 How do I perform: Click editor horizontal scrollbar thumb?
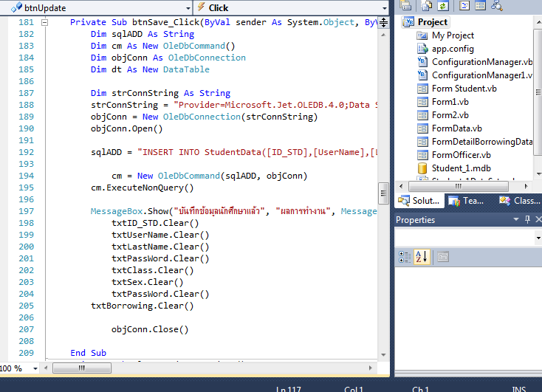(x=82, y=368)
